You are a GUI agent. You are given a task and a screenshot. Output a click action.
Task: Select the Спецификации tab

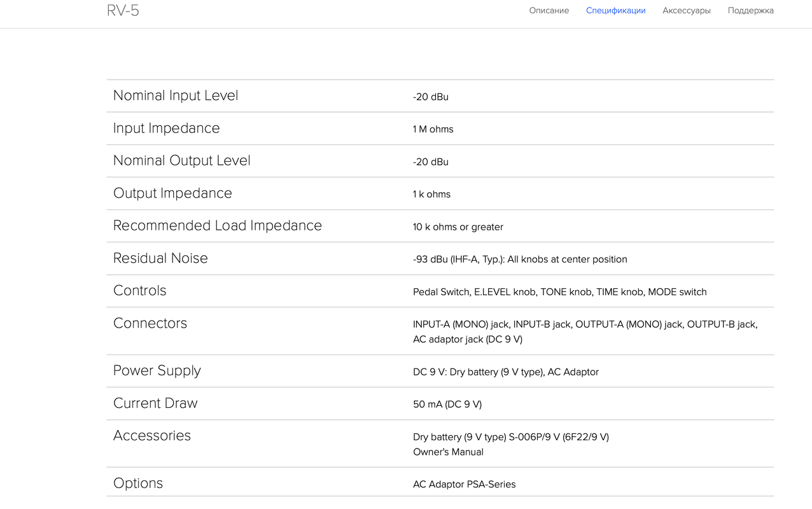[x=615, y=10]
